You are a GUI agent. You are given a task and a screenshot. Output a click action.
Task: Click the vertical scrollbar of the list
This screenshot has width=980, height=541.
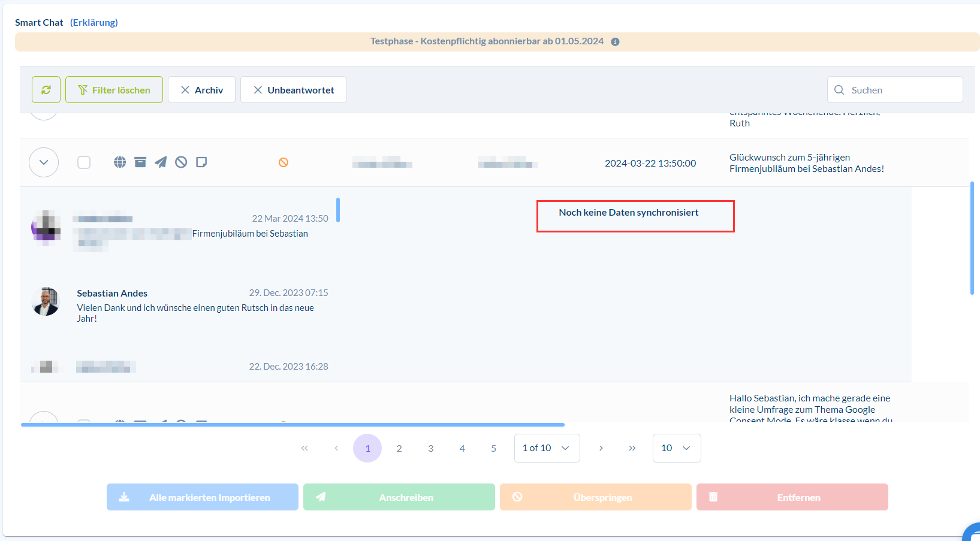coord(972,238)
